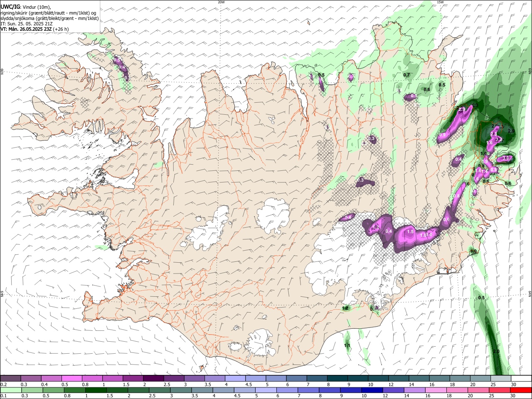532x399 pixels.
Task: Click the '20W' longitude label at the map's top edge
Action: pyautogui.click(x=221, y=2)
